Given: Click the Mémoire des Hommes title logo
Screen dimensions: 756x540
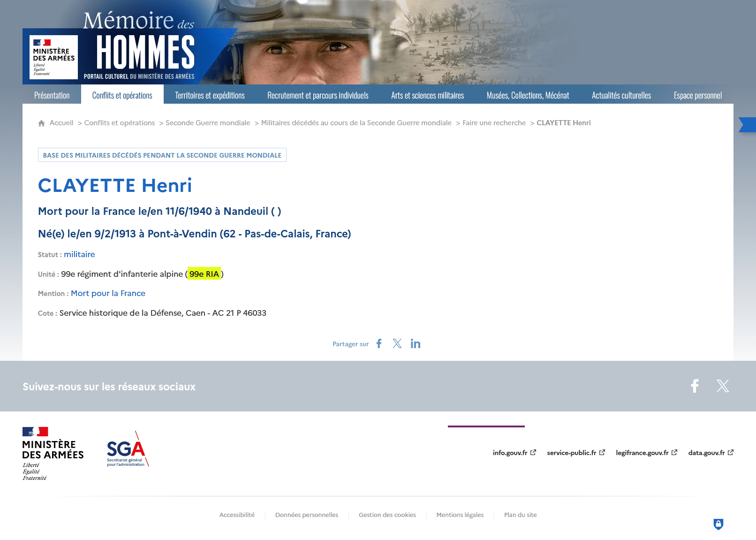Looking at the screenshot, I should 139,46.
